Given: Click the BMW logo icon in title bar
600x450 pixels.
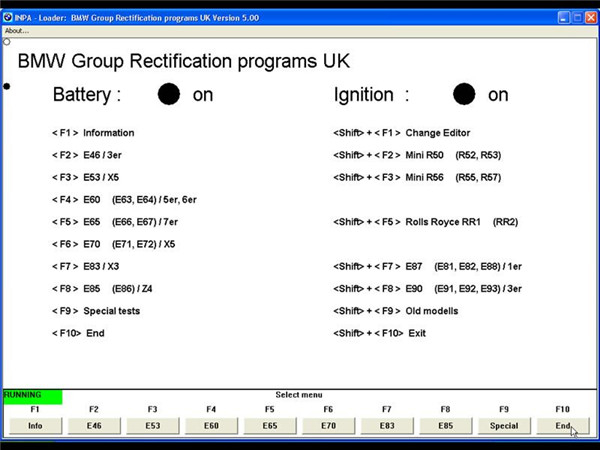Looking at the screenshot, I should click(8, 18).
